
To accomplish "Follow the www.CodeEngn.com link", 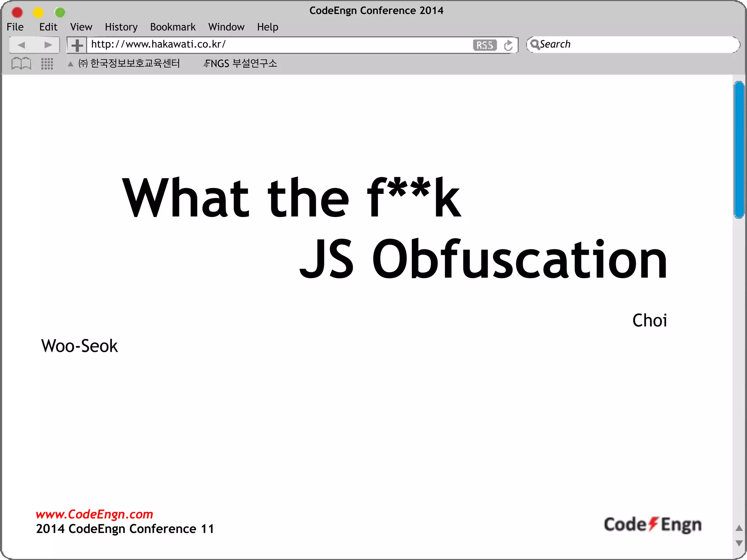I will pos(94,514).
